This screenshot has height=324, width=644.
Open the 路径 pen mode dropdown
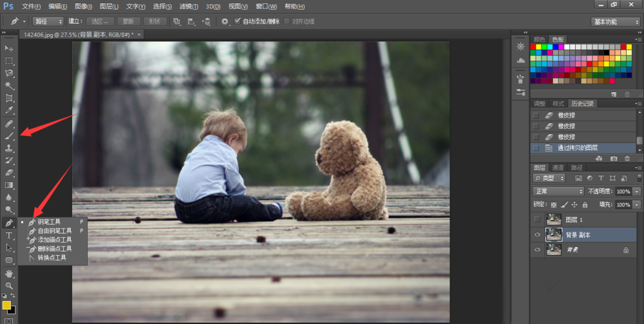click(x=48, y=21)
